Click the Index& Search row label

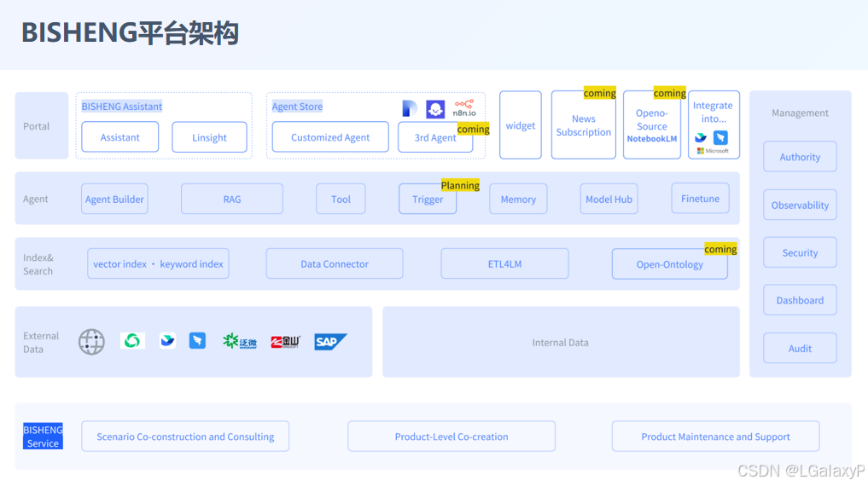point(38,264)
